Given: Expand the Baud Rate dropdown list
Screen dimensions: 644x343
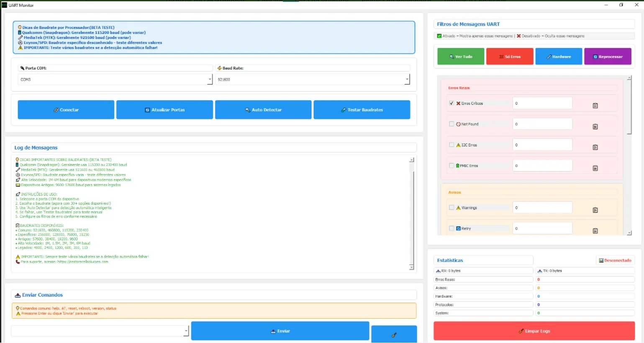Looking at the screenshot, I should (407, 79).
